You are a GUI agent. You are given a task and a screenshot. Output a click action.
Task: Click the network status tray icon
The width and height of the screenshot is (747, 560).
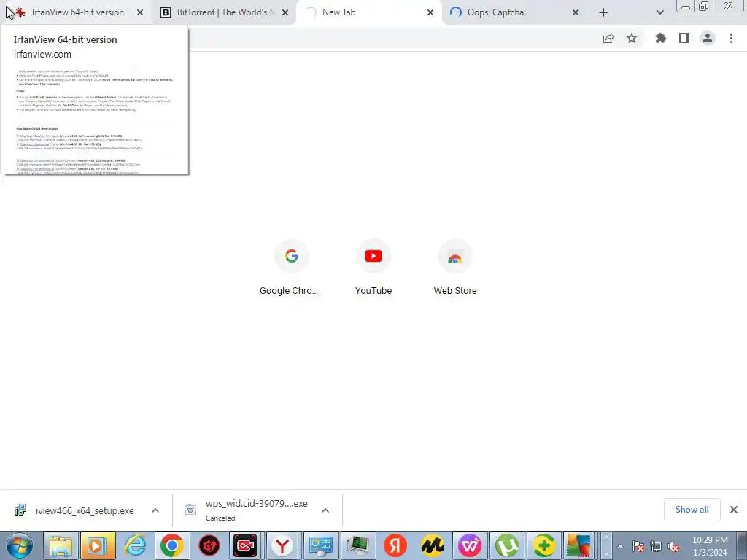656,546
